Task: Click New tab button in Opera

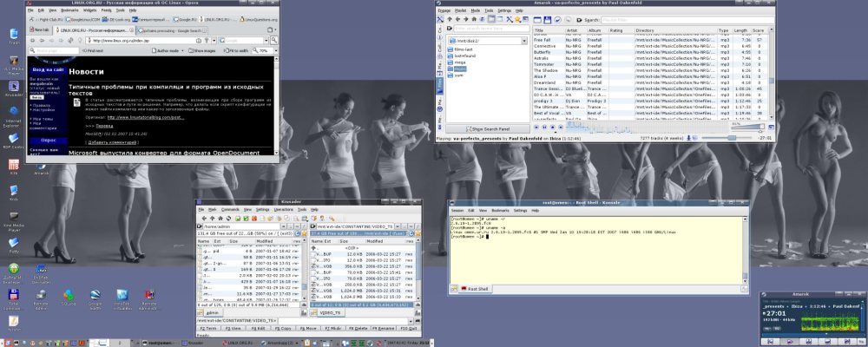Action: tap(39, 29)
